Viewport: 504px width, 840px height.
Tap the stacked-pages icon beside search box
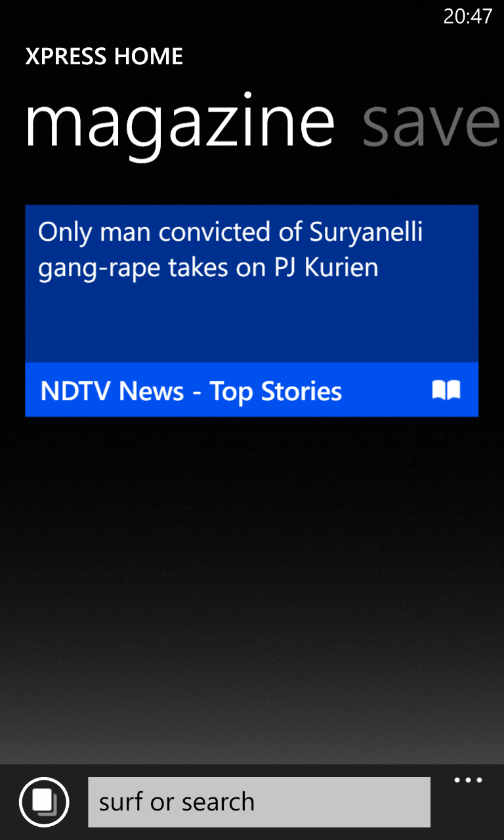[x=44, y=802]
